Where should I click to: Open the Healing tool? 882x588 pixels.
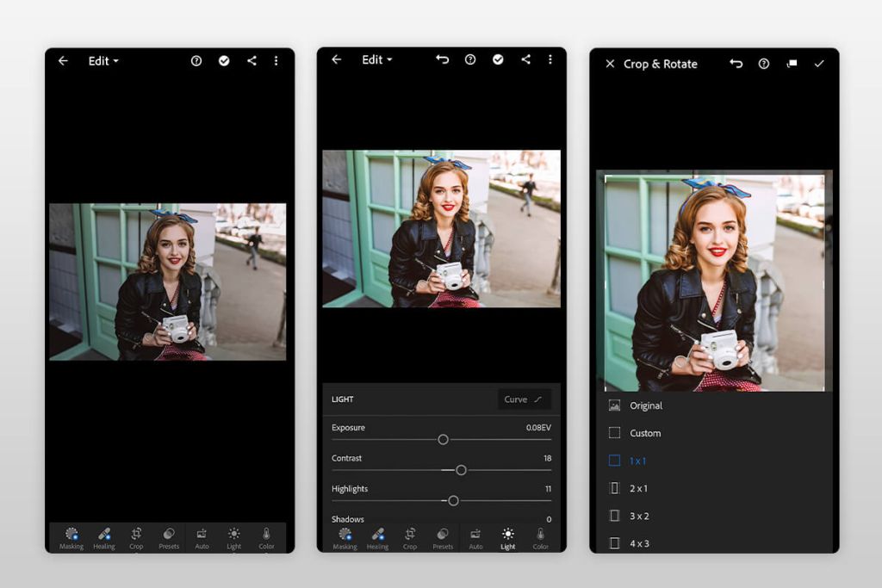pos(103,538)
